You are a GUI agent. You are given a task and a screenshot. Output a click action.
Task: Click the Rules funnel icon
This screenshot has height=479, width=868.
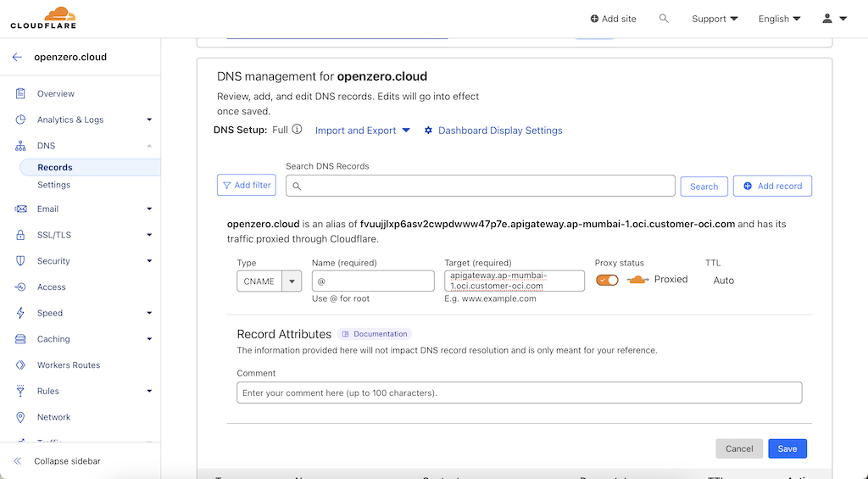coord(20,391)
